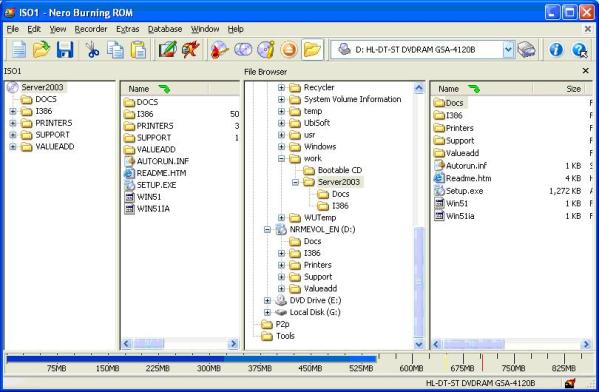Toggle the File Browser folder icon

(x=312, y=50)
